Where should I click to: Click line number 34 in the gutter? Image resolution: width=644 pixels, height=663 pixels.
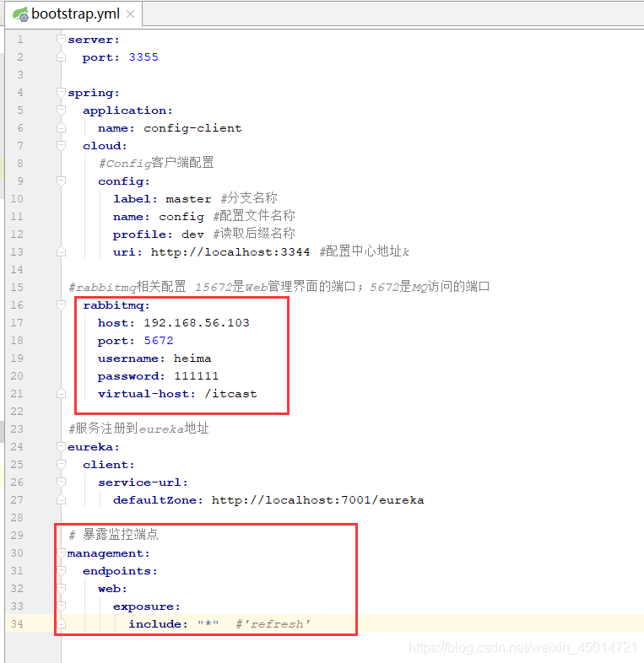pyautogui.click(x=17, y=624)
